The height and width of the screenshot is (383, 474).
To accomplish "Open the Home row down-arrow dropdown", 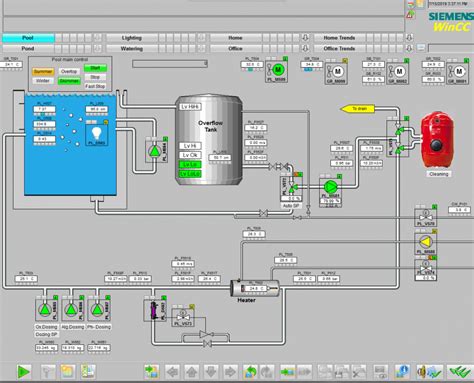I will pos(305,38).
